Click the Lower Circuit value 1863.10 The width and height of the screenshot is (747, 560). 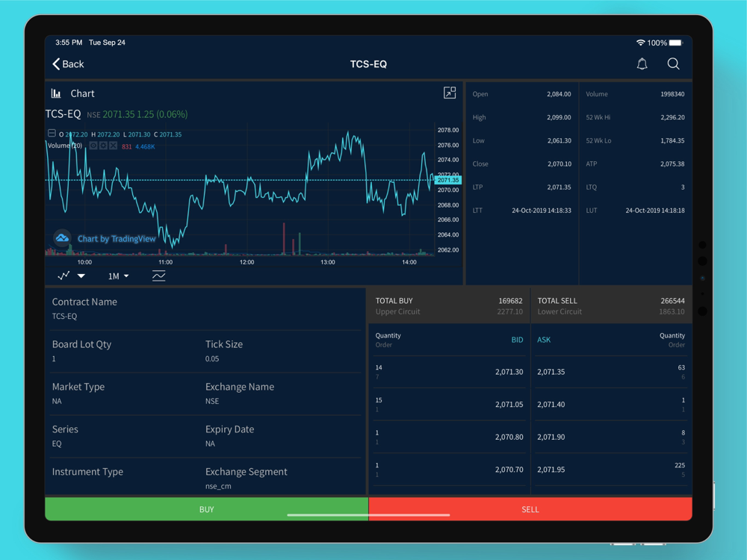point(672,311)
